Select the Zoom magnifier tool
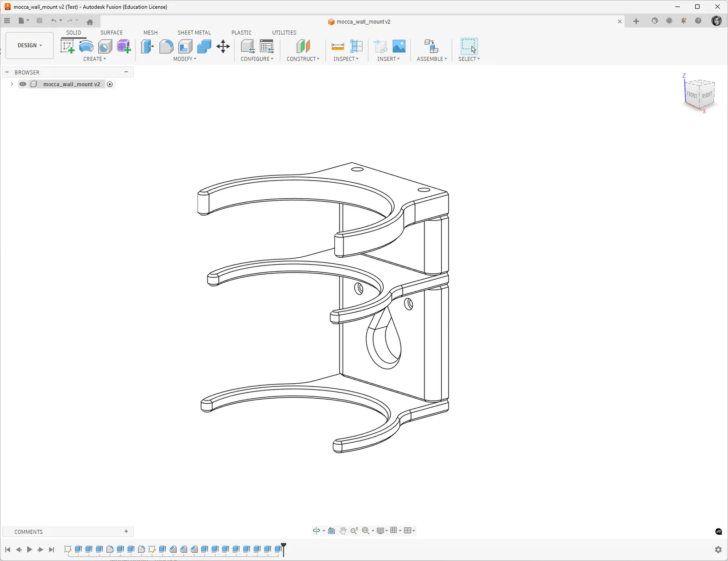Screen dimensions: 728x561 click(x=354, y=531)
